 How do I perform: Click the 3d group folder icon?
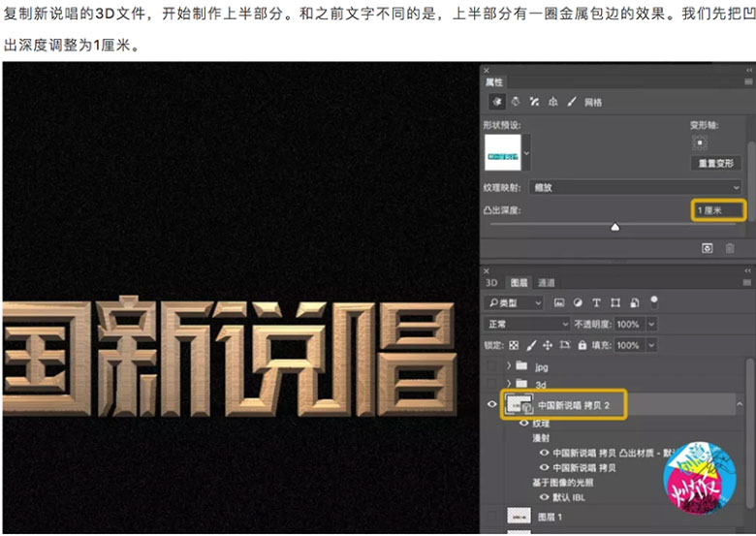pos(521,383)
